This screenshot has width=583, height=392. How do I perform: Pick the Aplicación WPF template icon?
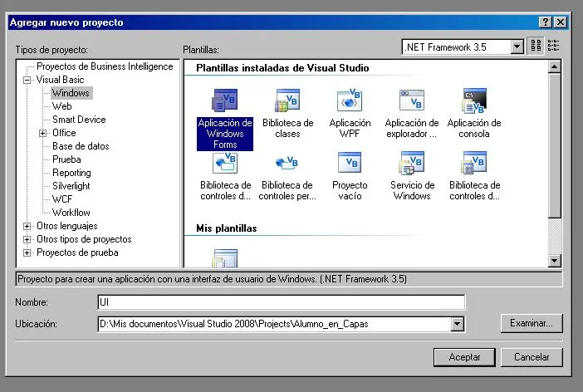[349, 100]
